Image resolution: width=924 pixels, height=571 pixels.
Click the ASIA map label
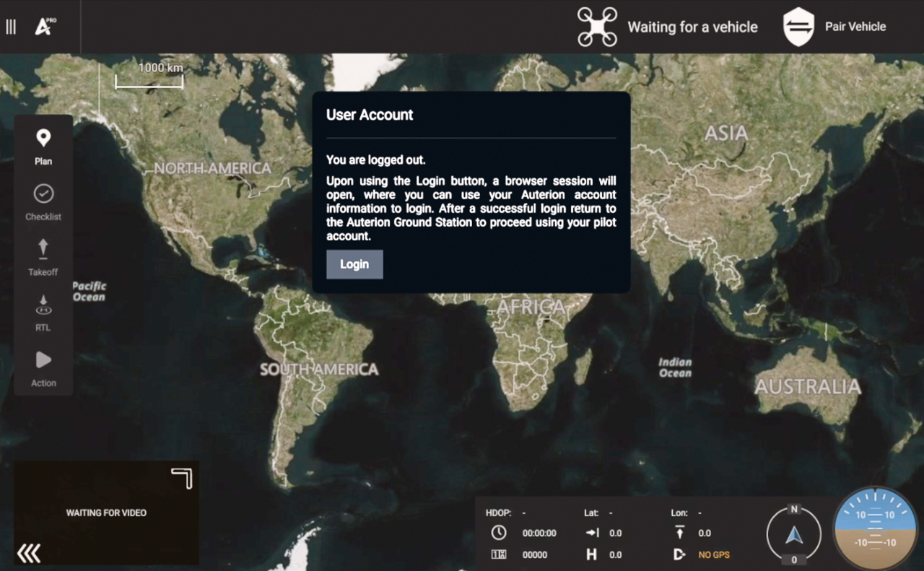[x=726, y=134]
